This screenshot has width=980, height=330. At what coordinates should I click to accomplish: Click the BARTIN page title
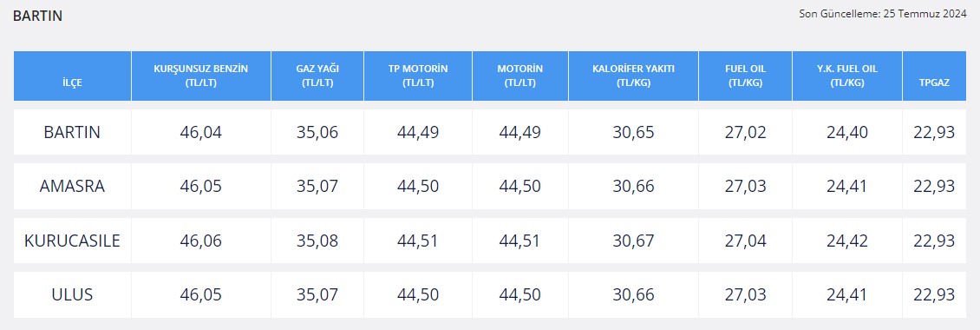point(37,16)
